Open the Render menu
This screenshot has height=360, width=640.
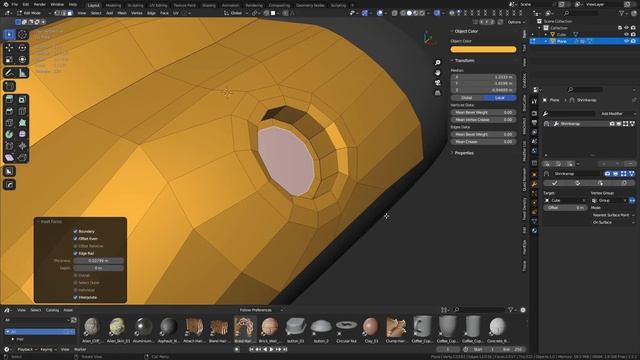[40, 4]
